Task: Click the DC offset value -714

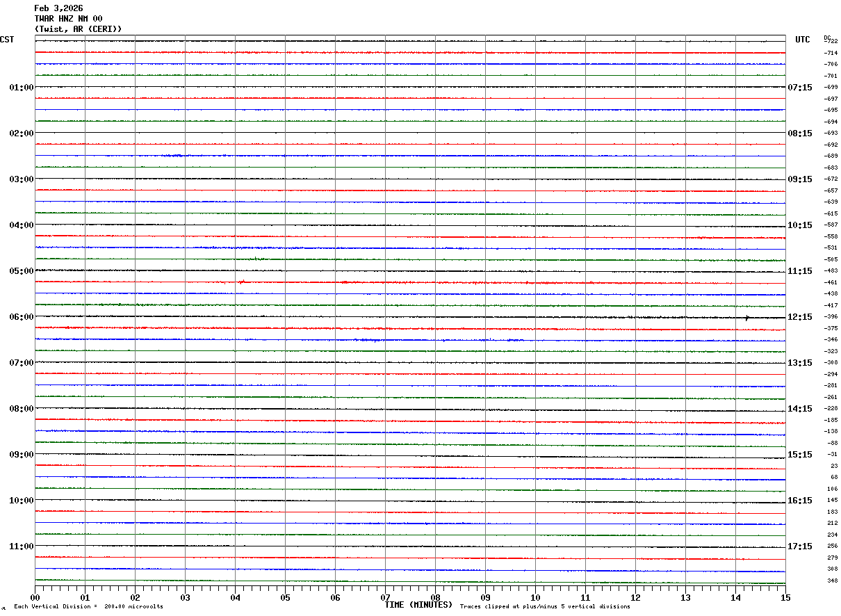Action: click(x=831, y=53)
